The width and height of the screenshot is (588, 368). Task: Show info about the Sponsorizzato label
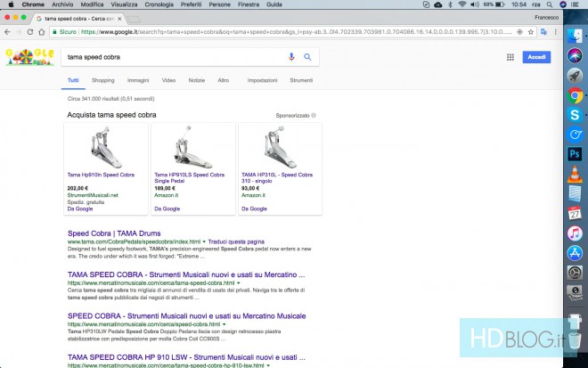click(x=314, y=116)
